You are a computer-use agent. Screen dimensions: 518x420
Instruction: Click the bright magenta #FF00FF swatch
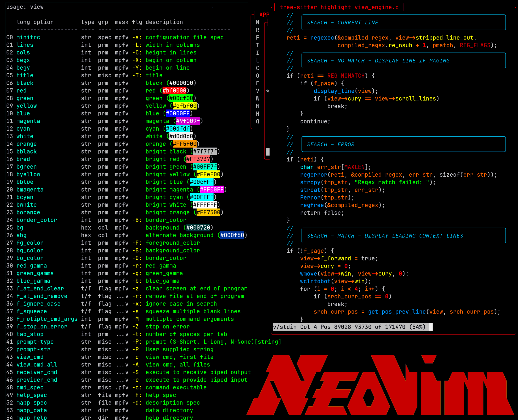pyautogui.click(x=212, y=189)
